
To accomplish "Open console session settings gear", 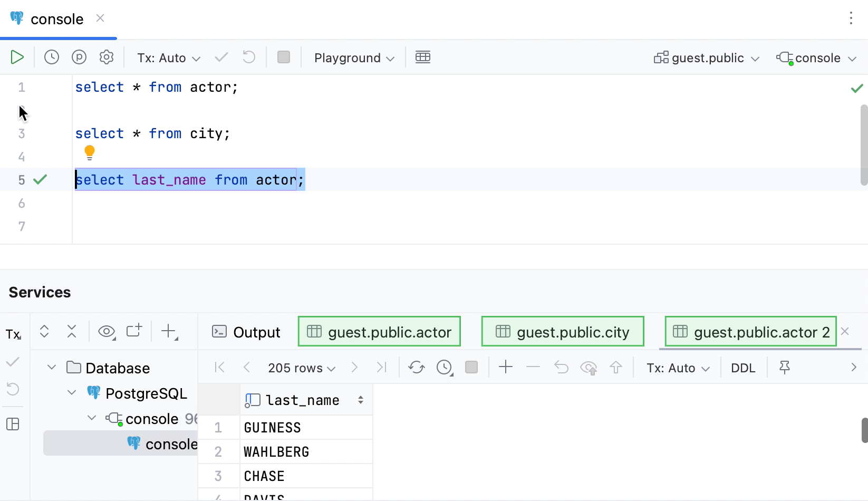I will pos(107,57).
